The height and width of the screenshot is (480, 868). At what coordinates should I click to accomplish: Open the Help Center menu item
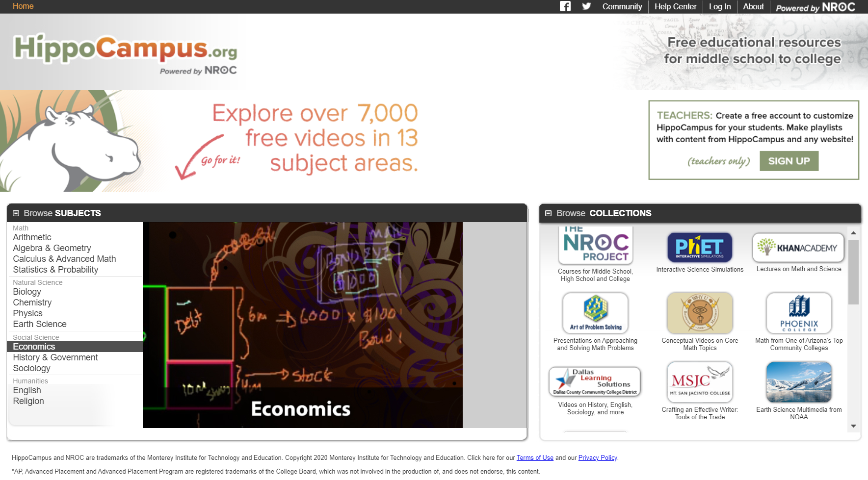[x=675, y=6]
